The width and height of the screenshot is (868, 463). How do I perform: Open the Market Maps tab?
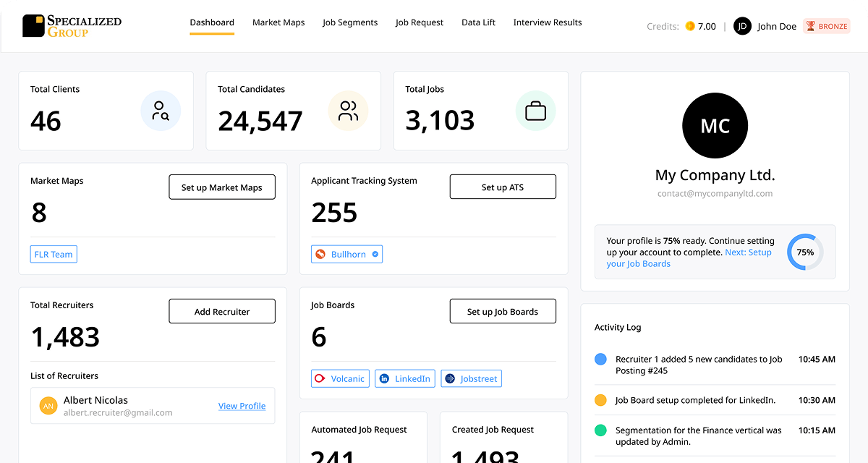point(278,22)
